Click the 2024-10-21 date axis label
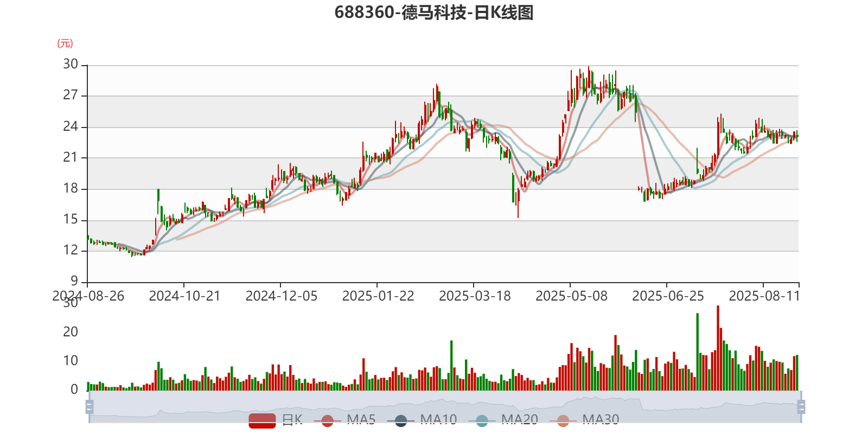 click(x=184, y=296)
